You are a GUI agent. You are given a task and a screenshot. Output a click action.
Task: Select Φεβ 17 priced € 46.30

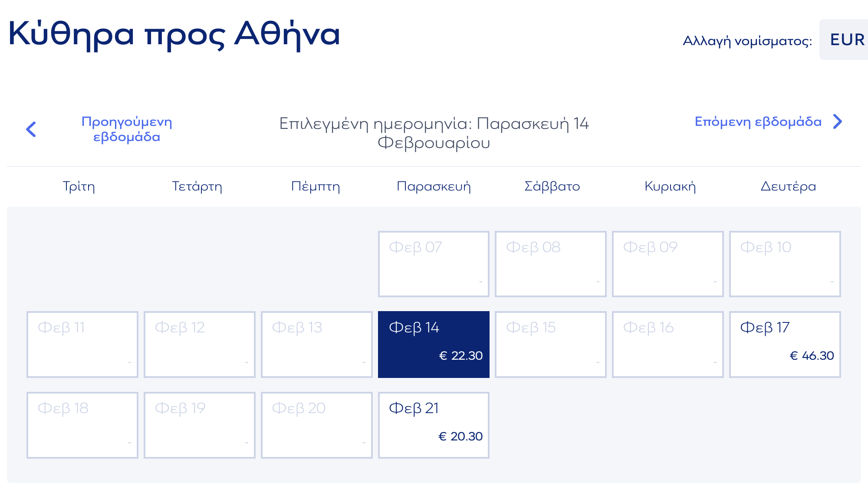click(x=785, y=344)
